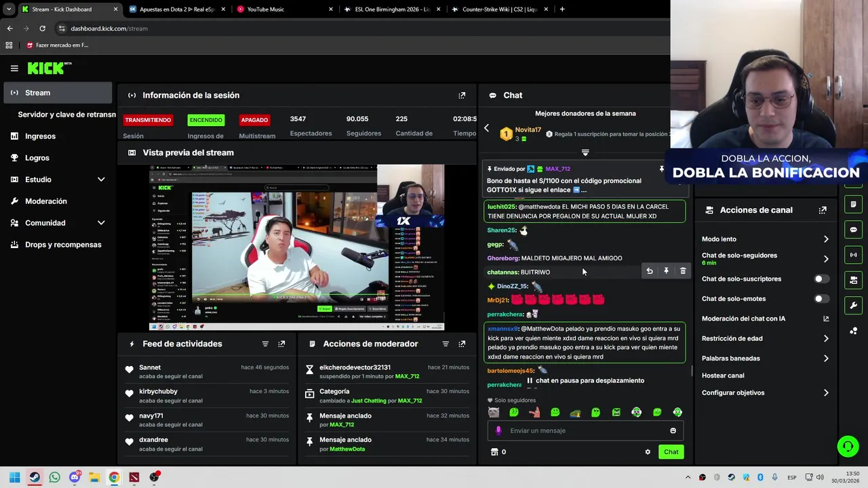The height and width of the screenshot is (488, 868).
Task: Pop out the Feed de actividades panel
Action: (x=281, y=344)
